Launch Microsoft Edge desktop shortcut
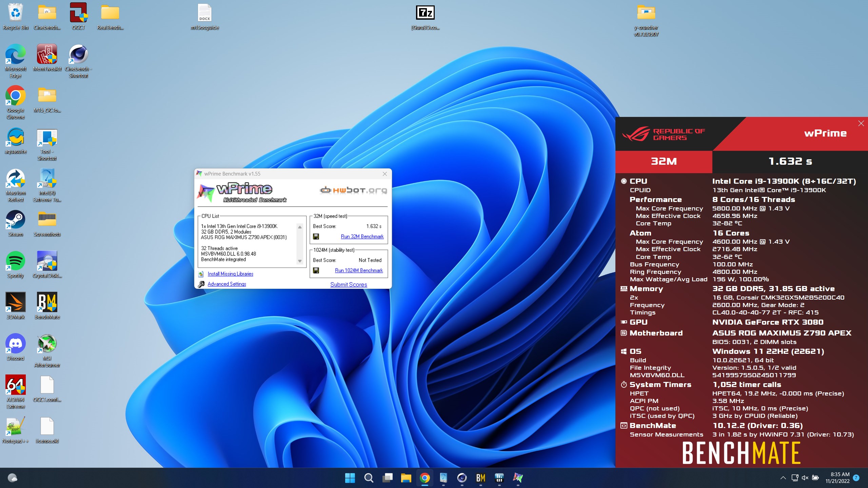Image resolution: width=868 pixels, height=488 pixels. click(x=16, y=61)
